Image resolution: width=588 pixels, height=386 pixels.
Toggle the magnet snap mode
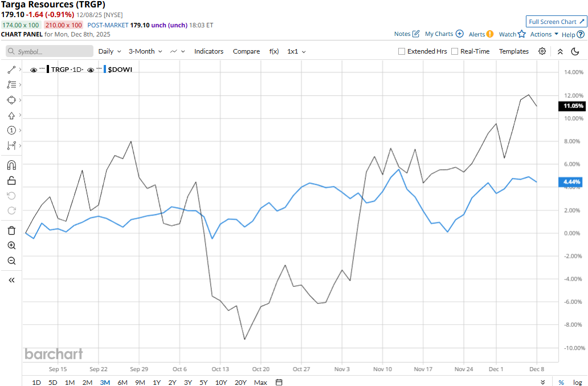11,165
